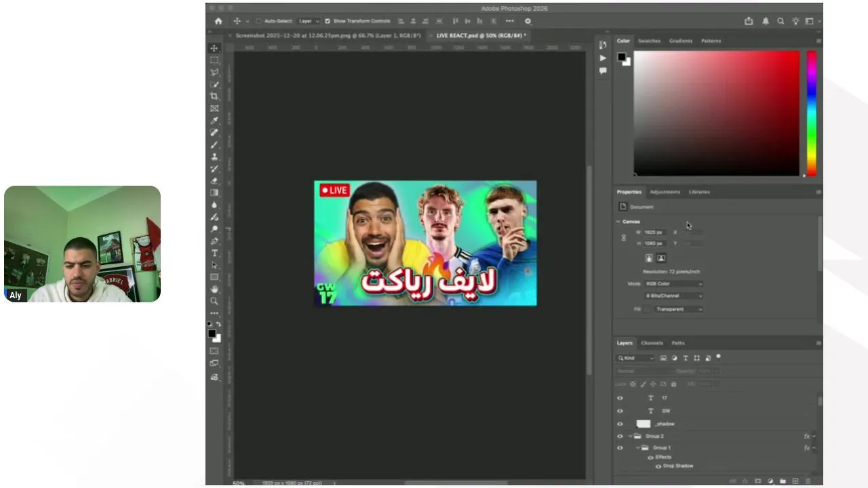Collapse Group 2 in Layers panel

click(x=631, y=436)
